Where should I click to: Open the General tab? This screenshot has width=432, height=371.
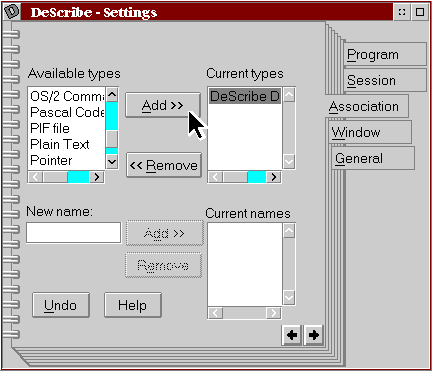coord(373,158)
